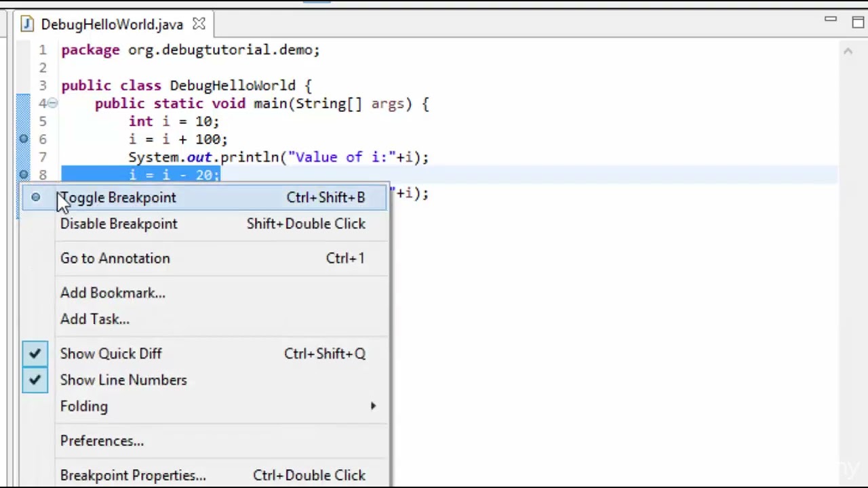Select Toggle Breakpoint from context menu
868x488 pixels.
click(x=204, y=197)
